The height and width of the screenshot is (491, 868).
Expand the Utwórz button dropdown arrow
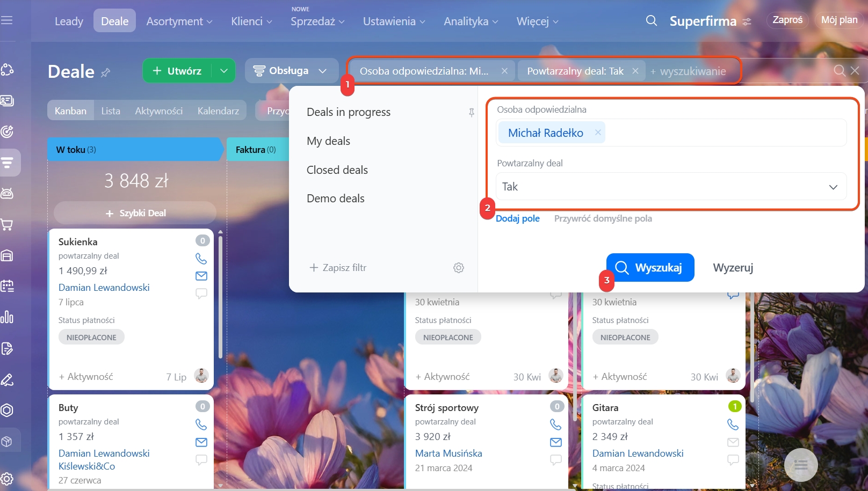pos(224,71)
